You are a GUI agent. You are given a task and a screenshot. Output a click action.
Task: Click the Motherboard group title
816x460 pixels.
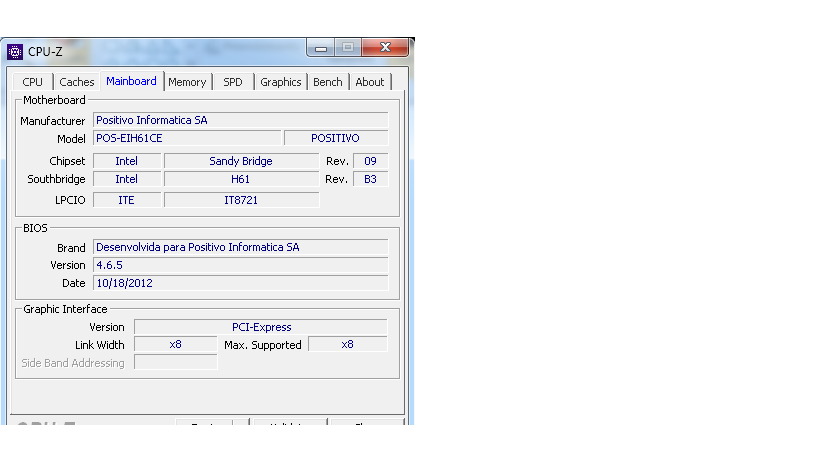coord(54,100)
